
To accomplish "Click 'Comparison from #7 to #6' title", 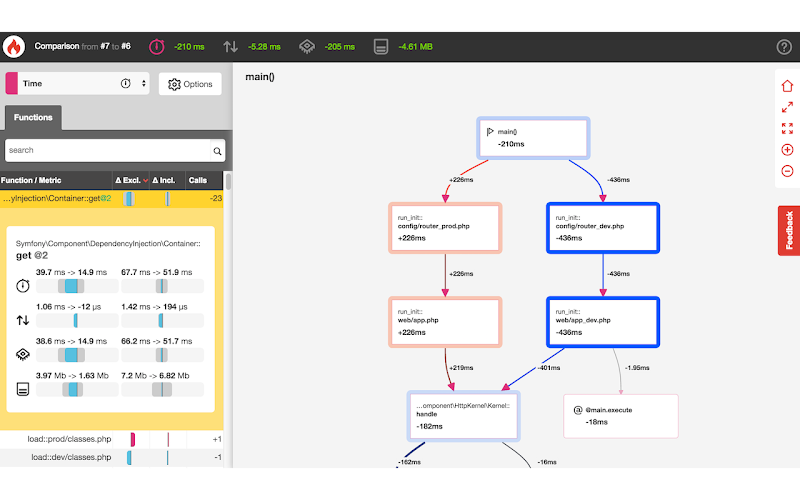I will (82, 46).
